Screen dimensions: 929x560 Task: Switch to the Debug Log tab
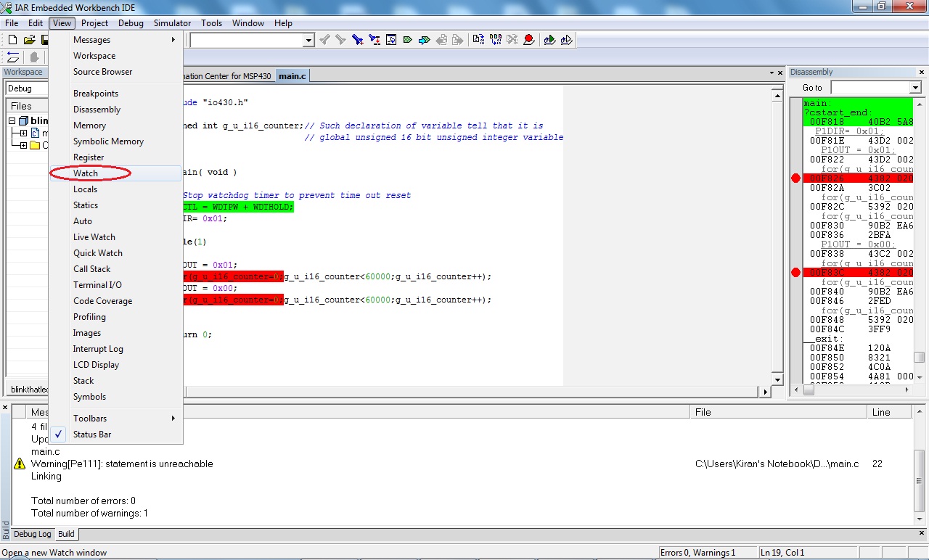click(x=33, y=534)
